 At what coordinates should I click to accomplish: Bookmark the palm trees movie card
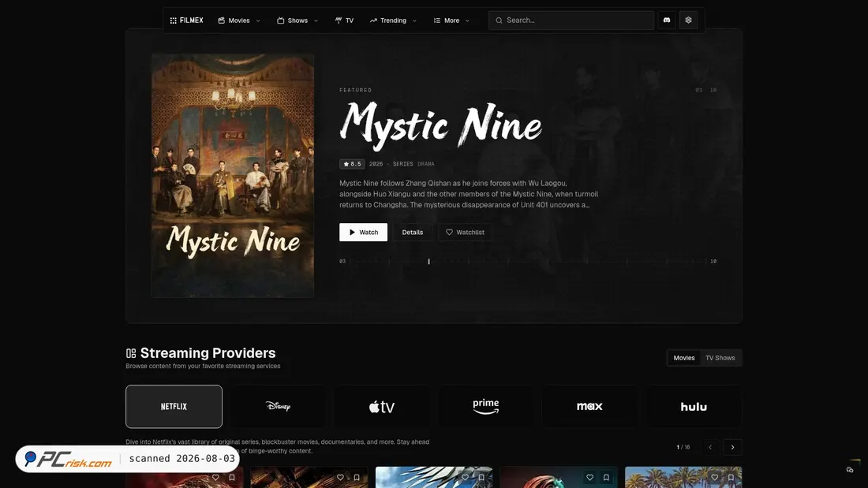coord(731,478)
